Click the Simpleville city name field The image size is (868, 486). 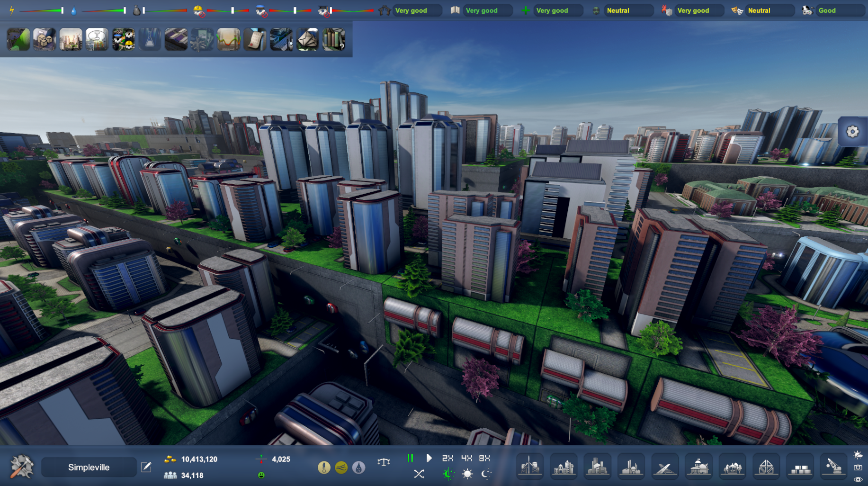pyautogui.click(x=89, y=467)
